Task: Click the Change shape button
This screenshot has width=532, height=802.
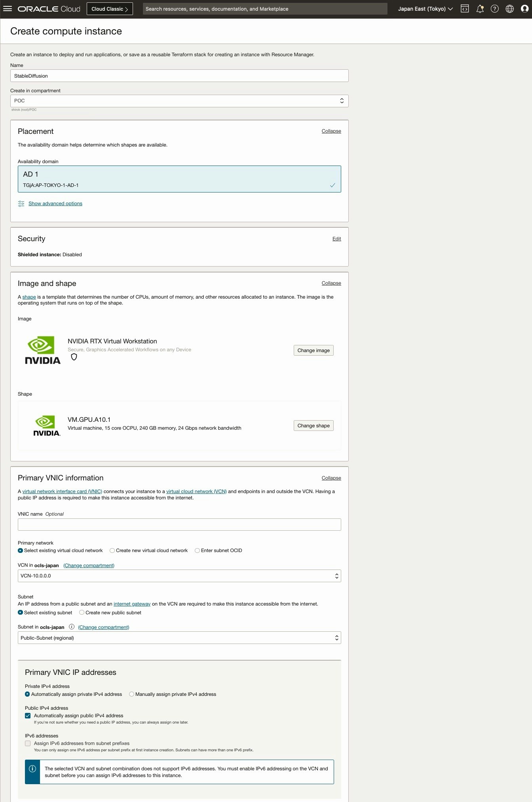Action: coord(313,426)
